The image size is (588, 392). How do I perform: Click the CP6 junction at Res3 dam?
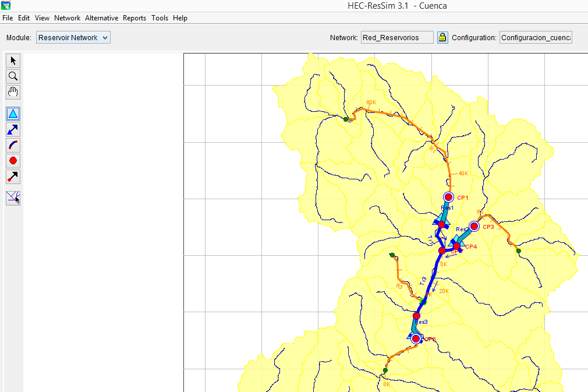(416, 339)
